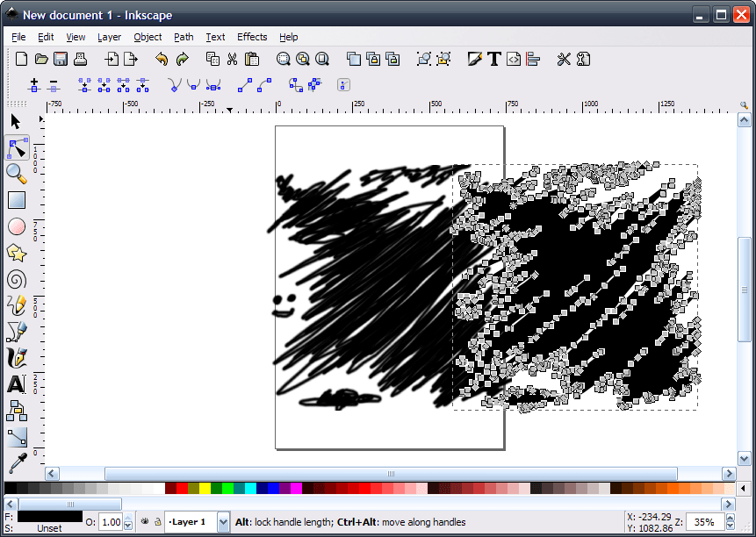Click the Redo arrow icon
756x537 pixels.
[x=182, y=60]
